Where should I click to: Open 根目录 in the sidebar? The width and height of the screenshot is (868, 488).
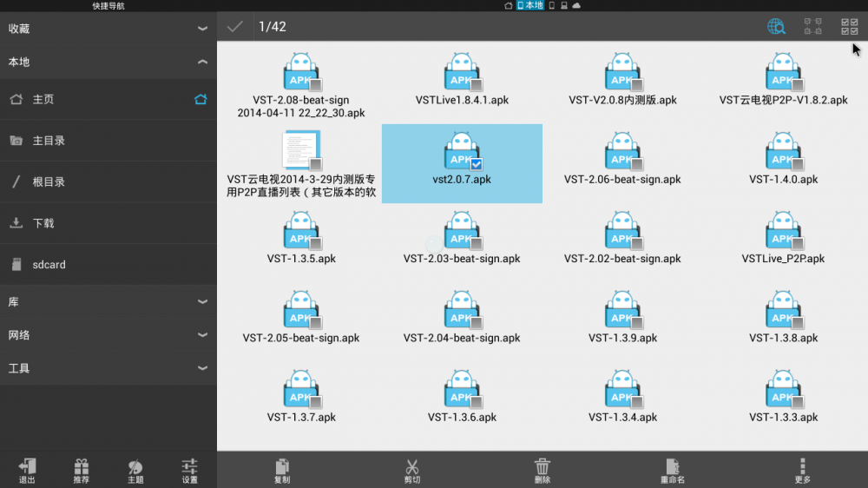tap(108, 181)
